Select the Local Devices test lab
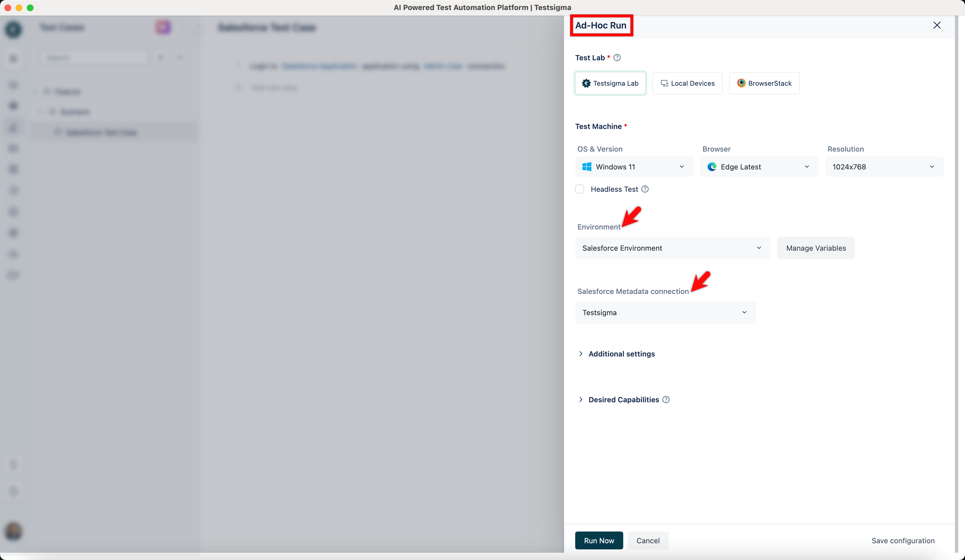Viewport: 965px width, 560px height. pos(687,83)
